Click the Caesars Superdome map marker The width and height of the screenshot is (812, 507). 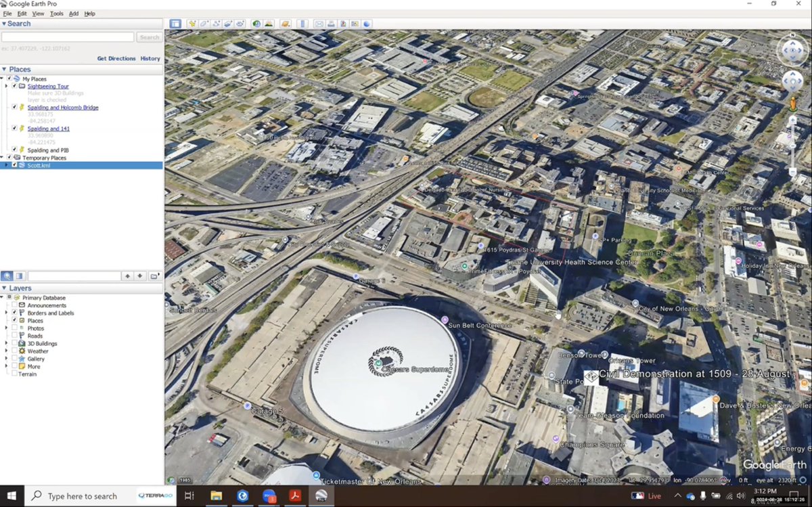click(379, 363)
